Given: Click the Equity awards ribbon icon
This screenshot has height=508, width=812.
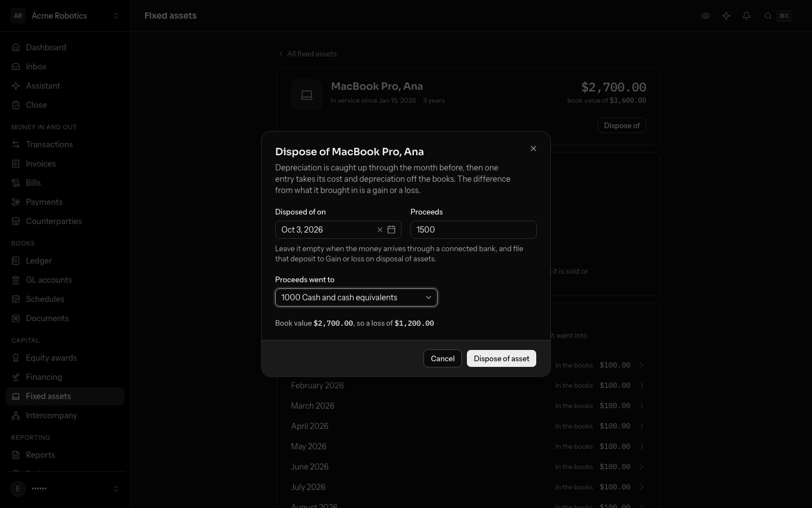Looking at the screenshot, I should coord(16,358).
